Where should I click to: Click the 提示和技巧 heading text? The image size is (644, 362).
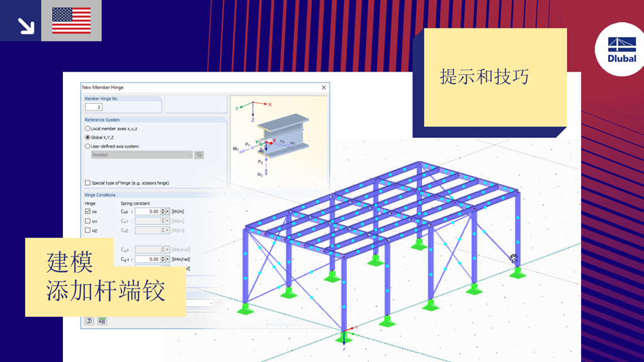click(x=485, y=77)
